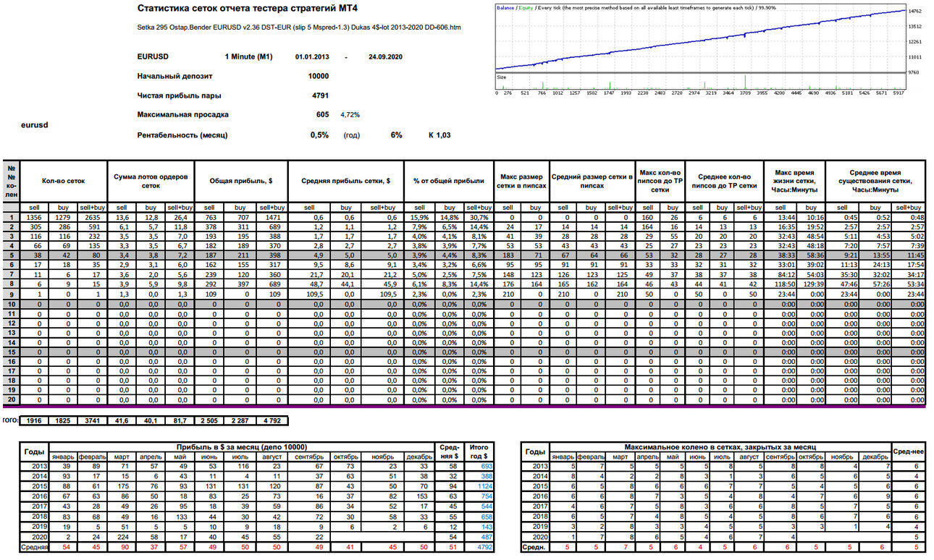Select the '118:50' max lifetime cell
The image size is (934, 560).
pos(781,284)
